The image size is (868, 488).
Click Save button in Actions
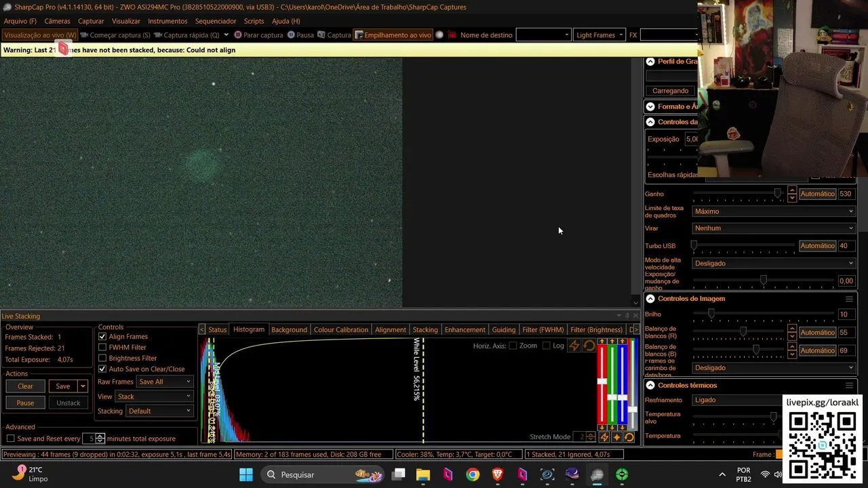62,386
